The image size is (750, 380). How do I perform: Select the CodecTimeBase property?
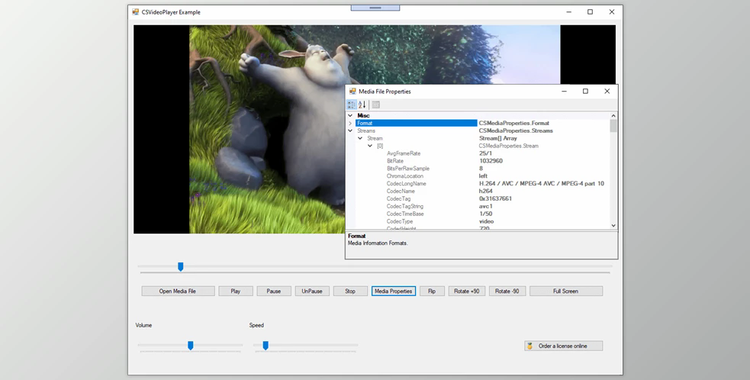point(405,214)
